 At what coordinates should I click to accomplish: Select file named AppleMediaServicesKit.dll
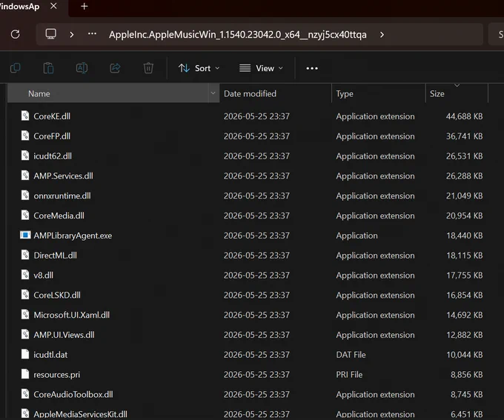click(x=80, y=414)
